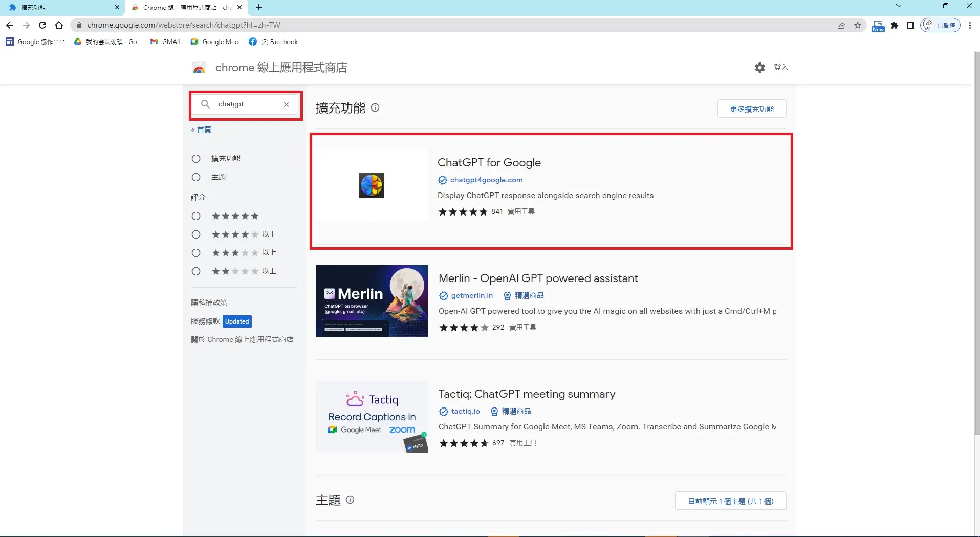This screenshot has width=980, height=537.
Task: Open the Facebook bookmark
Action: tap(273, 42)
